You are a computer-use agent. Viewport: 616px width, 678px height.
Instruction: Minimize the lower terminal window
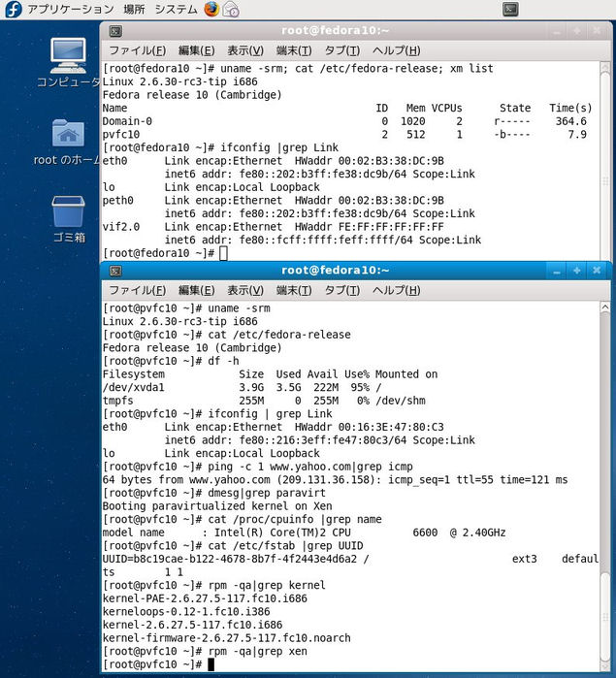point(556,272)
